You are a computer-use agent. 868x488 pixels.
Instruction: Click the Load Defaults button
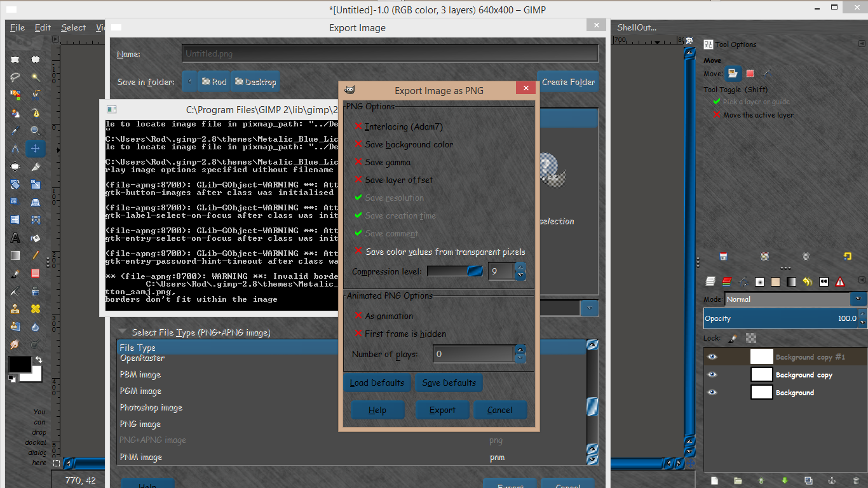point(377,383)
